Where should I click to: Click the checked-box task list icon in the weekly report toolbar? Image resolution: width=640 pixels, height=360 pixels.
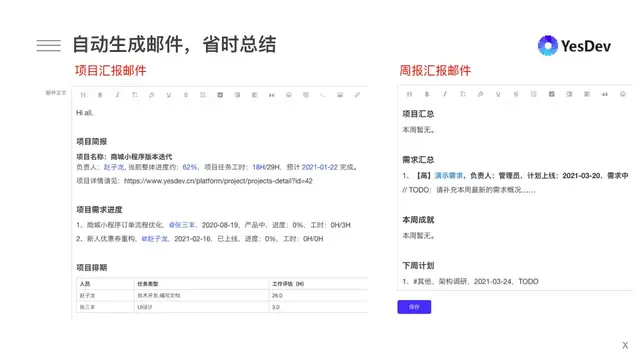pos(551,94)
